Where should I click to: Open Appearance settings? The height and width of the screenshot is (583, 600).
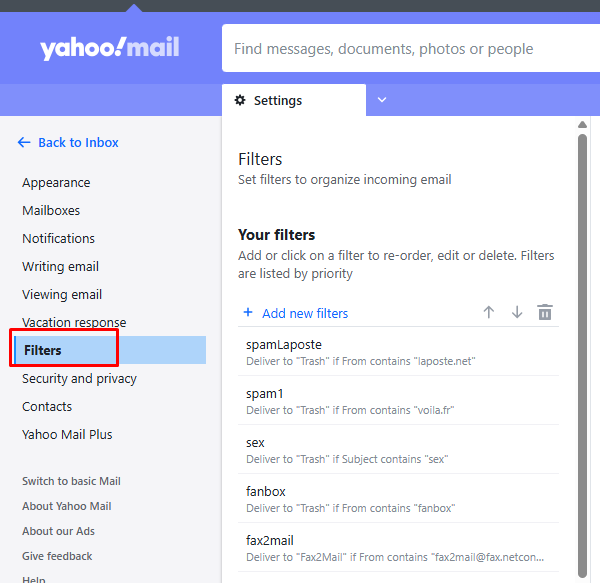pos(56,183)
